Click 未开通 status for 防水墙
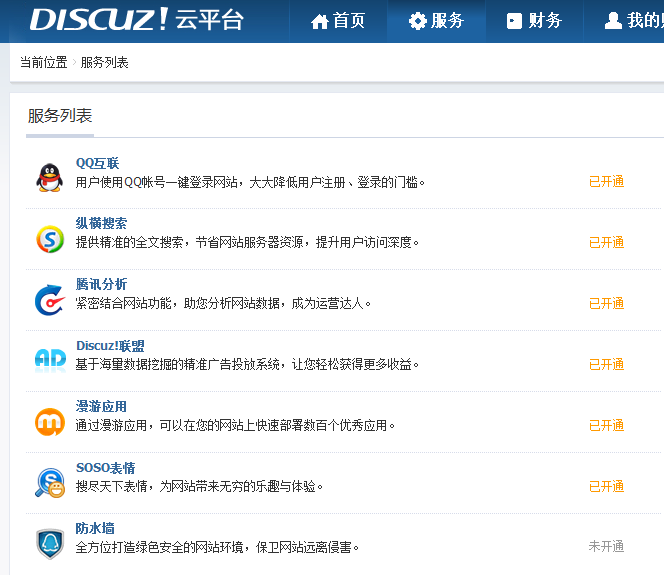 pos(606,546)
